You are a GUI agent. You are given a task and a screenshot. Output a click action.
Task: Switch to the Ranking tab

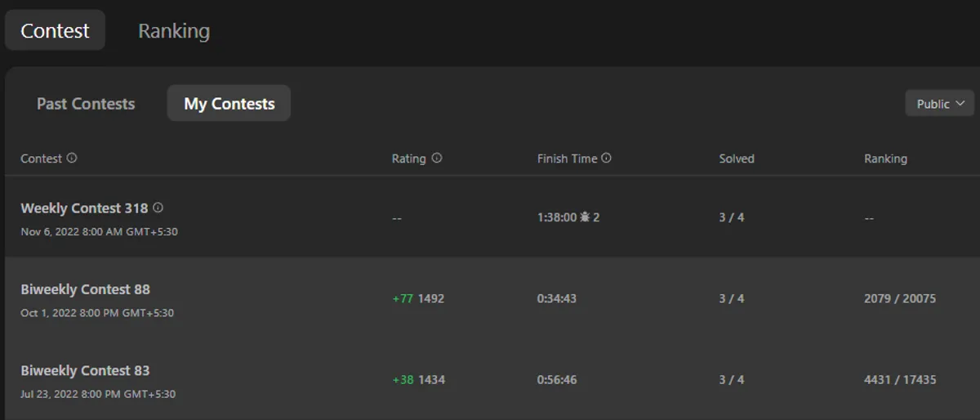pos(174,31)
